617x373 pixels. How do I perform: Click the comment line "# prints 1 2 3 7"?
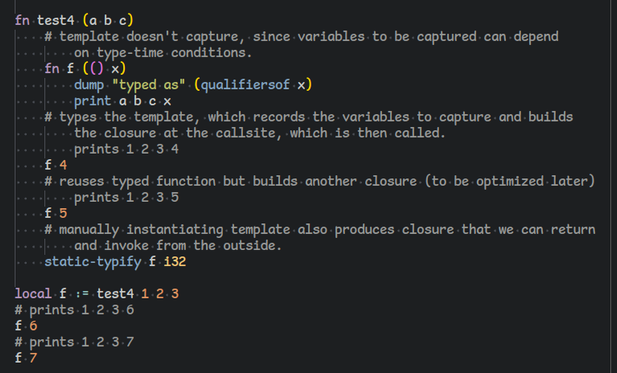coord(74,342)
